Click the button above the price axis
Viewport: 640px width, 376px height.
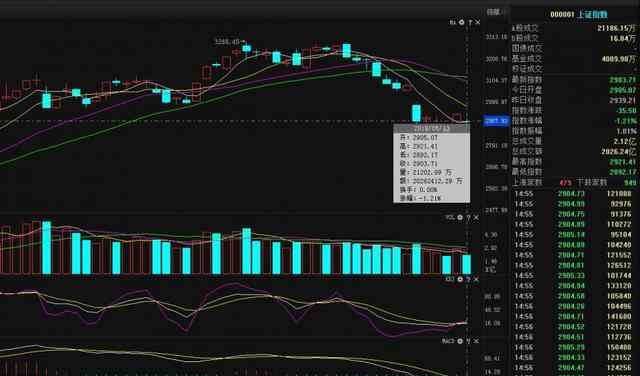pyautogui.click(x=493, y=12)
